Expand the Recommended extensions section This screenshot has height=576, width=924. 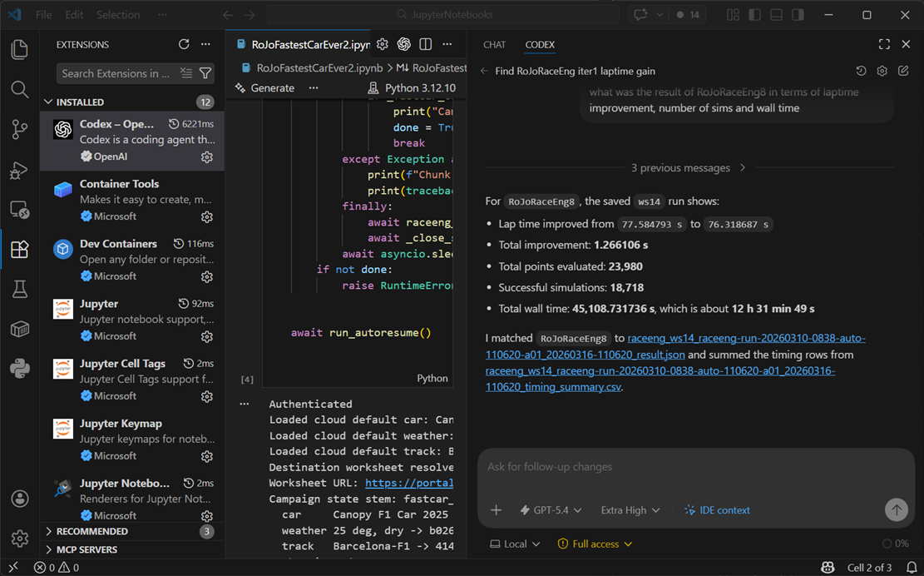[x=91, y=531]
